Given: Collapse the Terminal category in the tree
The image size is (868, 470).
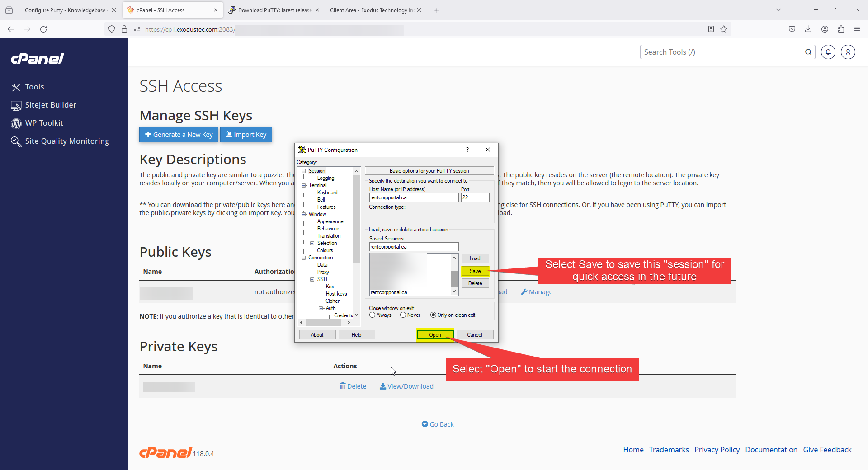Looking at the screenshot, I should pyautogui.click(x=304, y=185).
